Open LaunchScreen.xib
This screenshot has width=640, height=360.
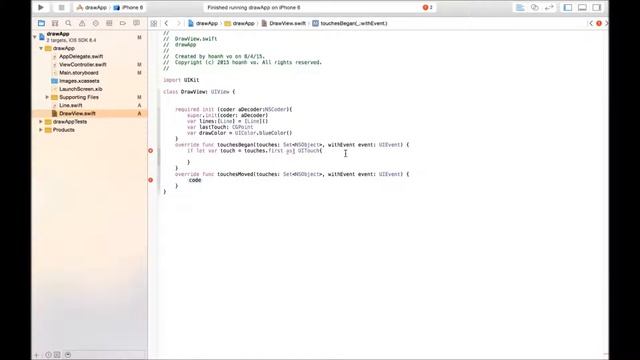(x=81, y=89)
